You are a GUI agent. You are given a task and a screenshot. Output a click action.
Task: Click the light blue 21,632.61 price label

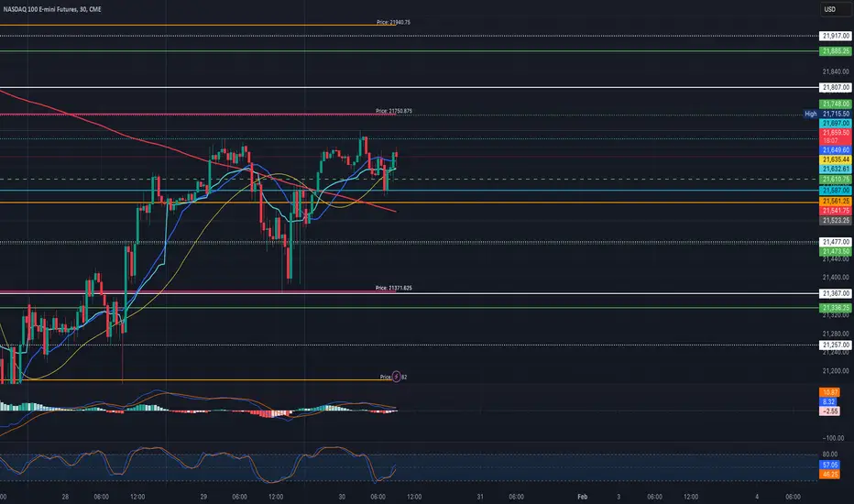pyautogui.click(x=836, y=170)
